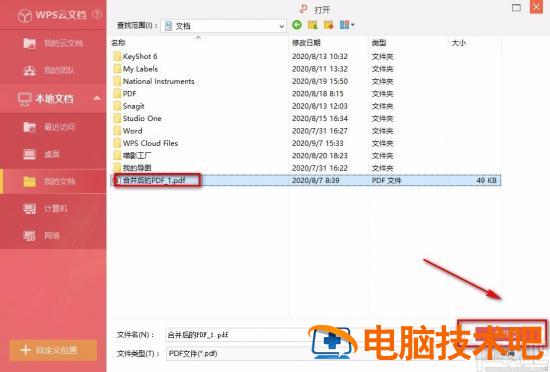Open the view menu icon dropdown
550x372 pixels.
(x=347, y=25)
